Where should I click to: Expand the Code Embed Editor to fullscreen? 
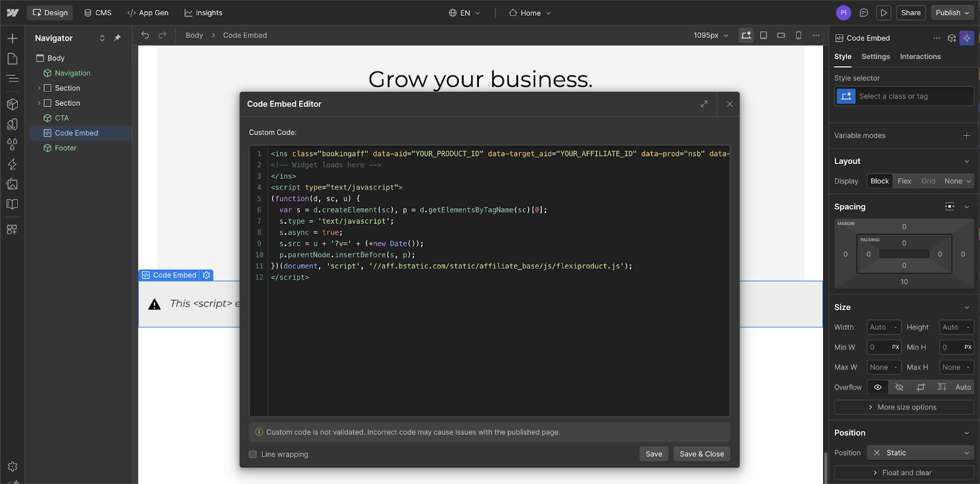pyautogui.click(x=704, y=104)
